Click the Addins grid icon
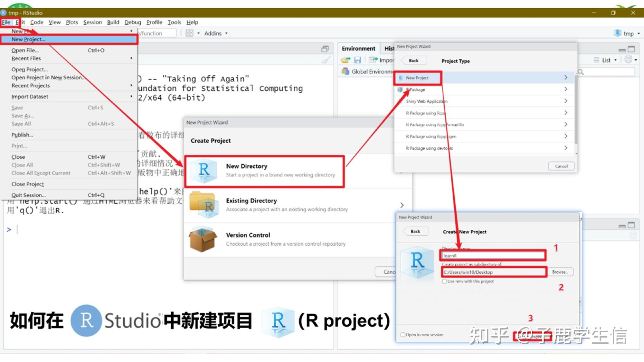This screenshot has width=644, height=362. [x=190, y=33]
